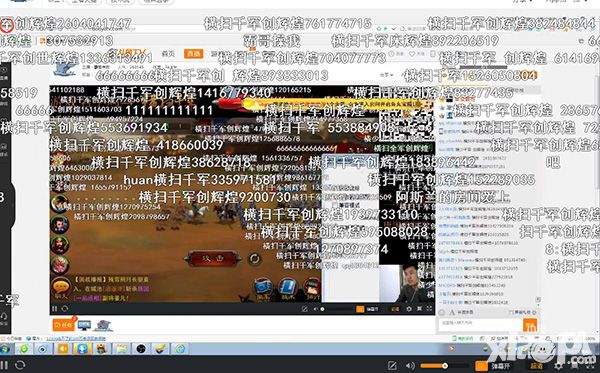Open the game chat bubble icon

click(x=61, y=287)
